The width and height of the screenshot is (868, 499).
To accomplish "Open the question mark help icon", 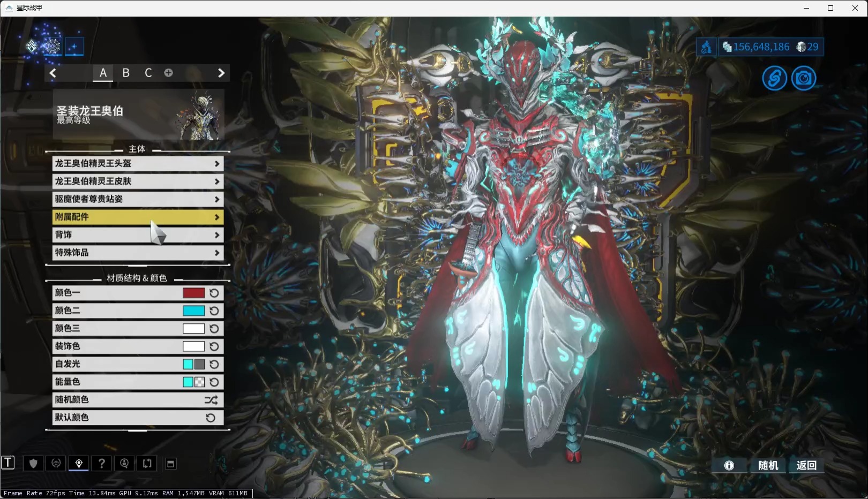I will pyautogui.click(x=101, y=463).
